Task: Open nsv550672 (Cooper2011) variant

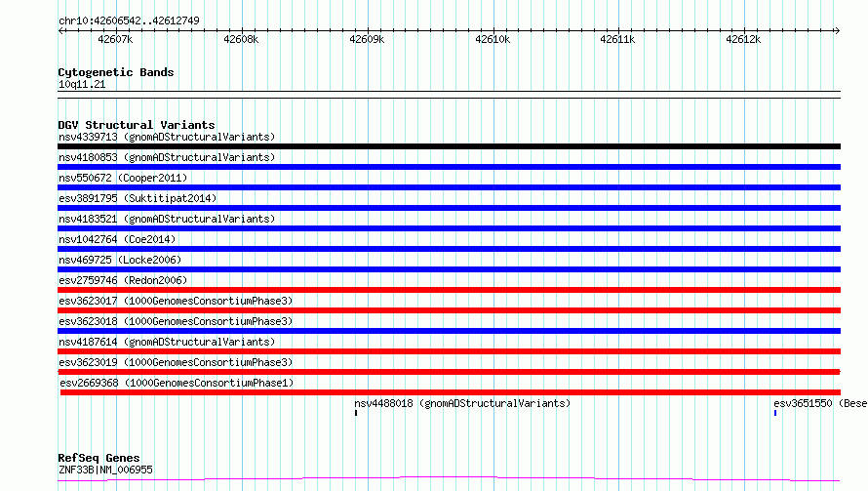Action: [123, 178]
